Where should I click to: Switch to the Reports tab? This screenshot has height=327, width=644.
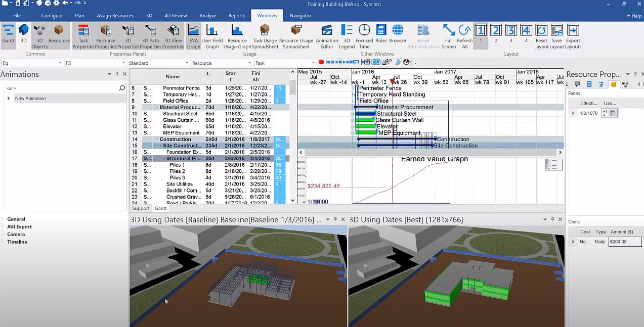(x=236, y=16)
